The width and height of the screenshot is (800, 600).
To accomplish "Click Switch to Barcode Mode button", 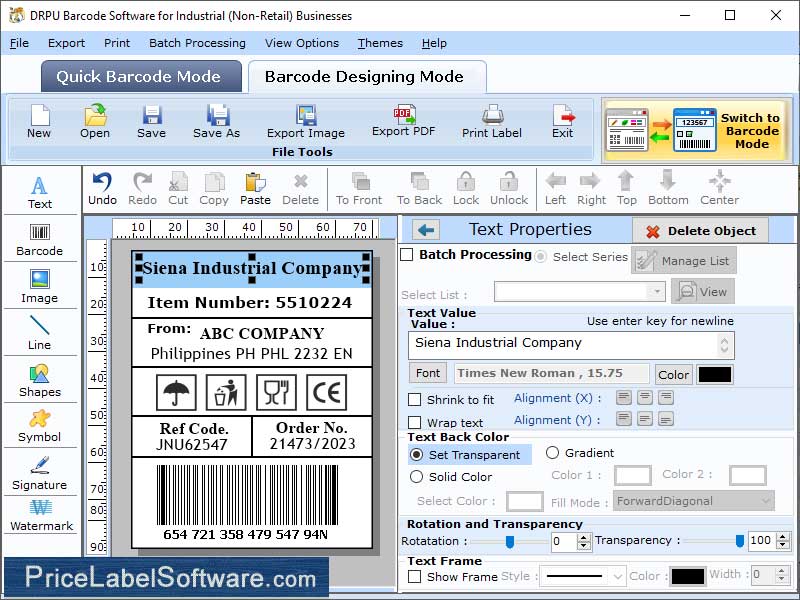I will coord(697,131).
